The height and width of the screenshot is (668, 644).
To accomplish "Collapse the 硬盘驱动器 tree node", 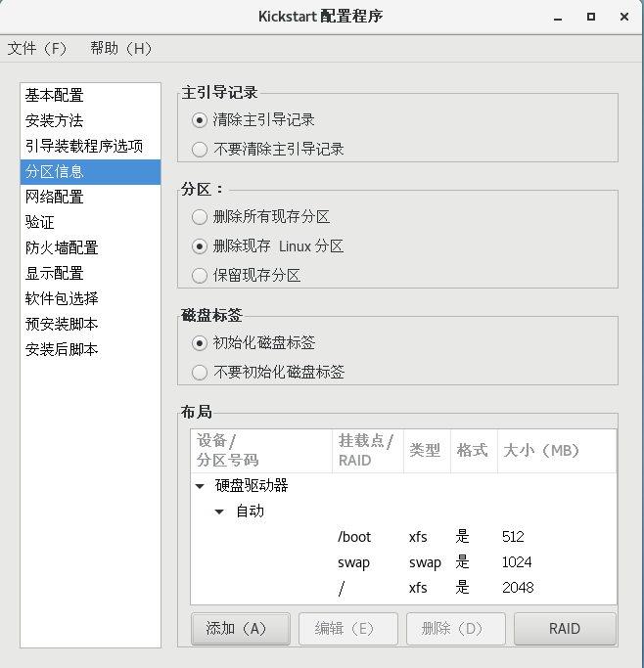I will click(200, 486).
